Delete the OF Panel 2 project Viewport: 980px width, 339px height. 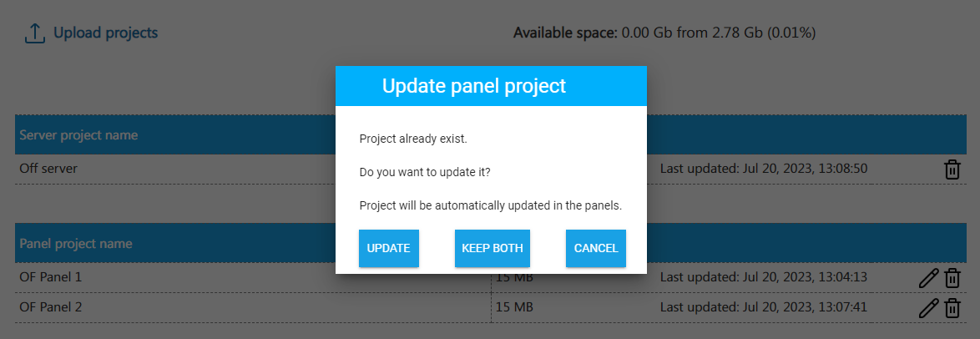pyautogui.click(x=952, y=308)
